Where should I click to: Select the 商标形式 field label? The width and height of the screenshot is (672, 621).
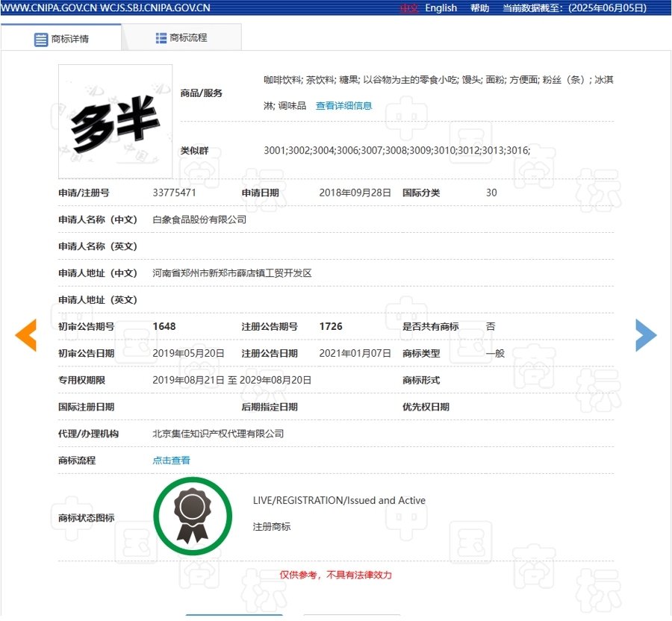point(421,381)
